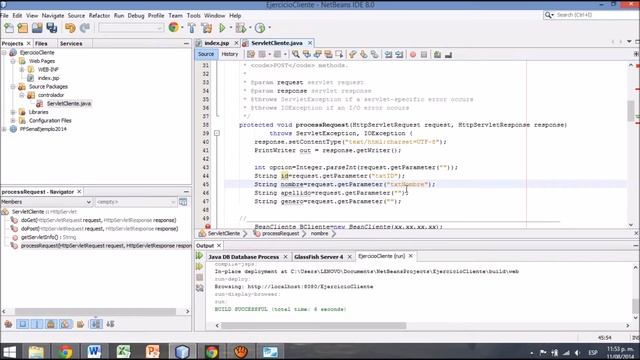Click the Sort by Source icon in Navigator

click(110, 324)
